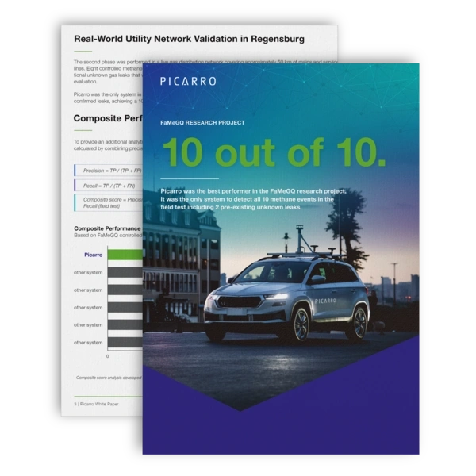Click the 'Composite Perf' section heading
Viewport: 476px width, 476px height.
[x=108, y=118]
